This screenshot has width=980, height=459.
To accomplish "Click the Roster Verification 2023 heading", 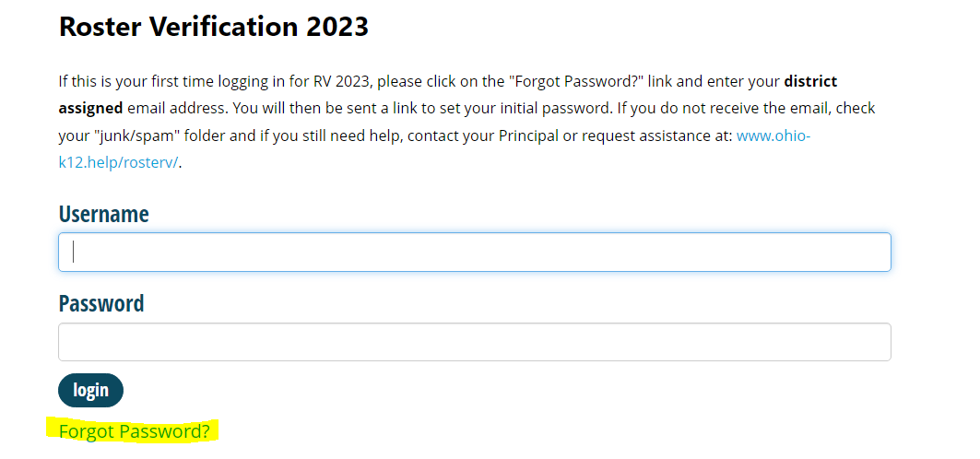I will [213, 27].
